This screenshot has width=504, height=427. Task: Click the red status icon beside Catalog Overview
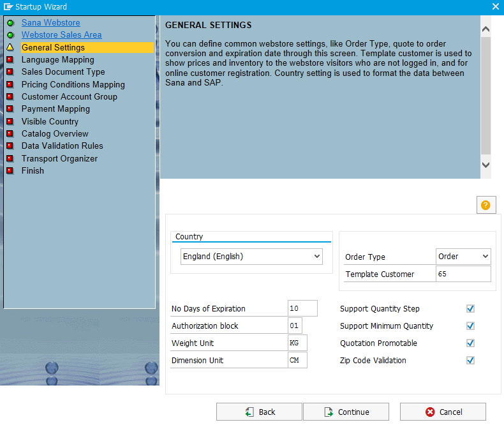pyautogui.click(x=10, y=134)
